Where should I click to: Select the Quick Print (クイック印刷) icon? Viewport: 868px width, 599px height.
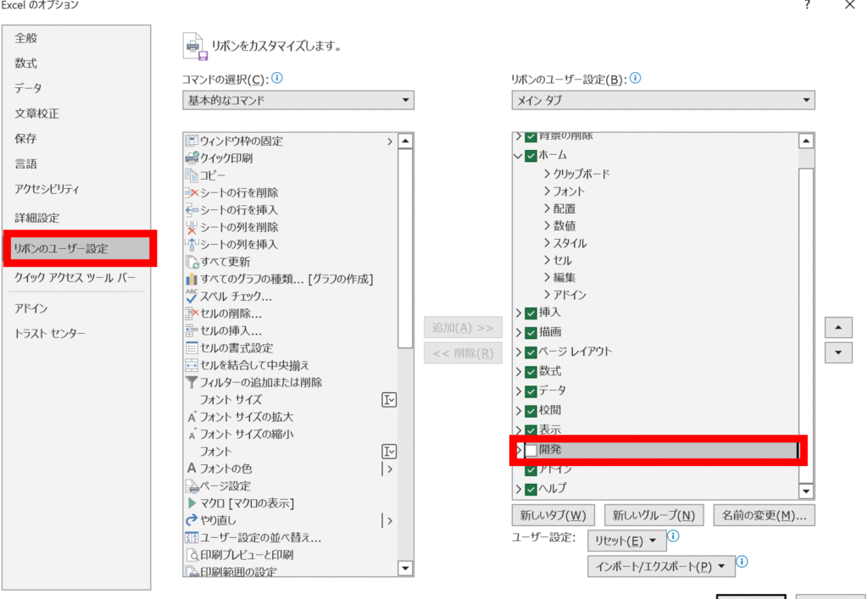pyautogui.click(x=192, y=158)
